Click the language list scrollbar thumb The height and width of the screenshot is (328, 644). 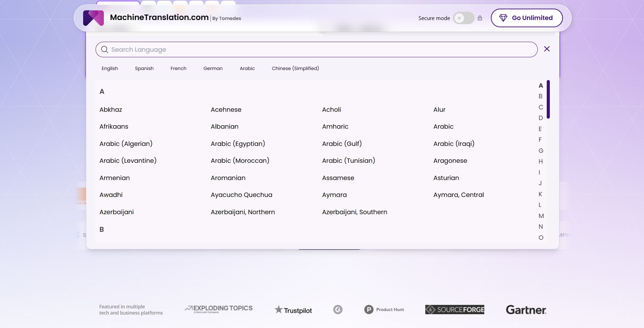tap(548, 99)
